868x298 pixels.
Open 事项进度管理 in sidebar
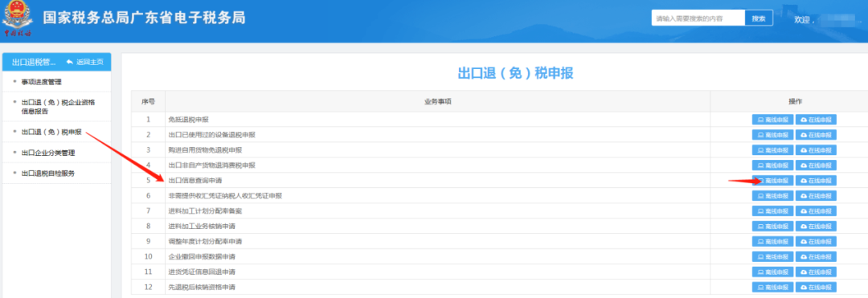click(42, 82)
